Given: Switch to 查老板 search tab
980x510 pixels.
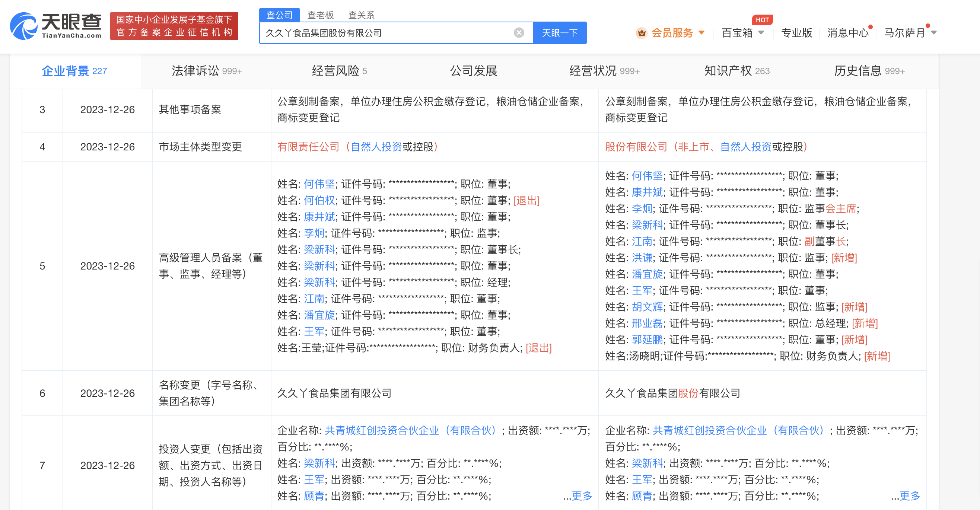Looking at the screenshot, I should pyautogui.click(x=320, y=15).
